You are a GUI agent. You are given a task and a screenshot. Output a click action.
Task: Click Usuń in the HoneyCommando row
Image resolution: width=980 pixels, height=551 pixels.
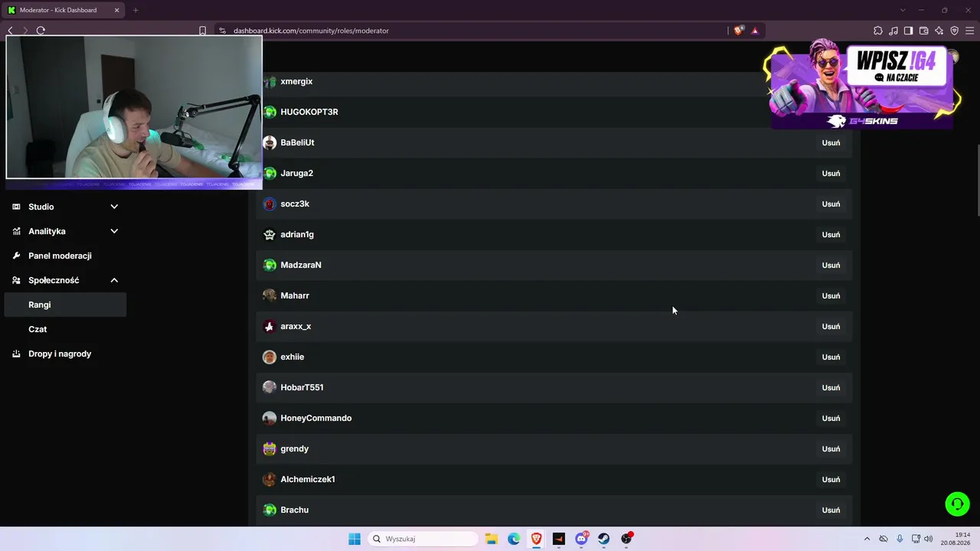[831, 418]
